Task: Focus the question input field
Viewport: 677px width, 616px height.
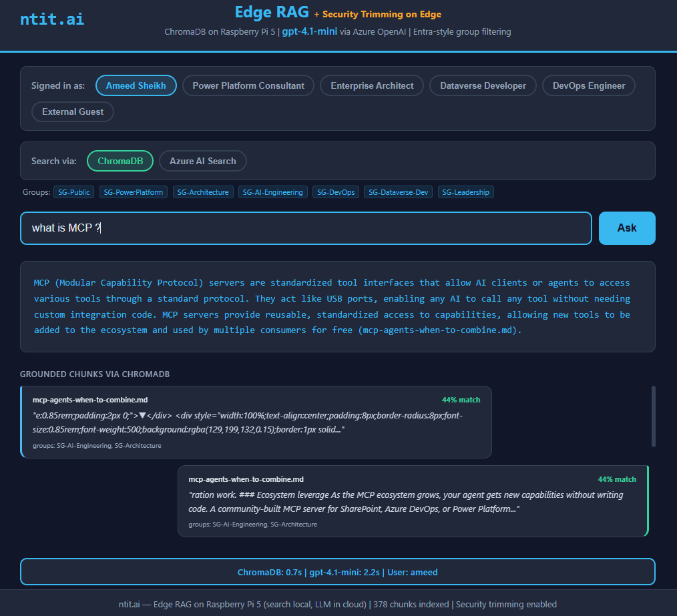Action: click(x=306, y=228)
